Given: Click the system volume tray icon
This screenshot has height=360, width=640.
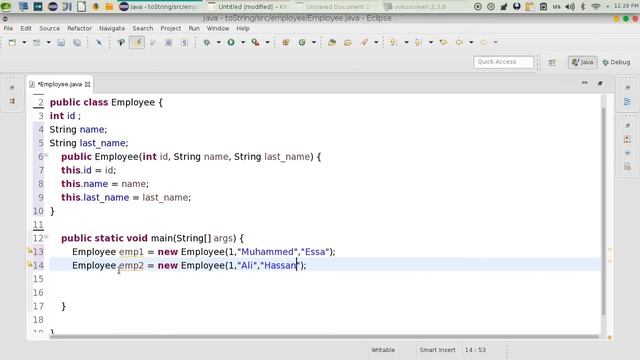Looking at the screenshot, I should point(570,7).
